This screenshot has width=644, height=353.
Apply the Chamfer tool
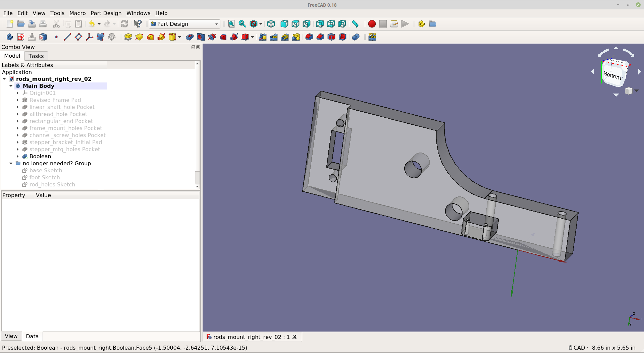(x=320, y=37)
